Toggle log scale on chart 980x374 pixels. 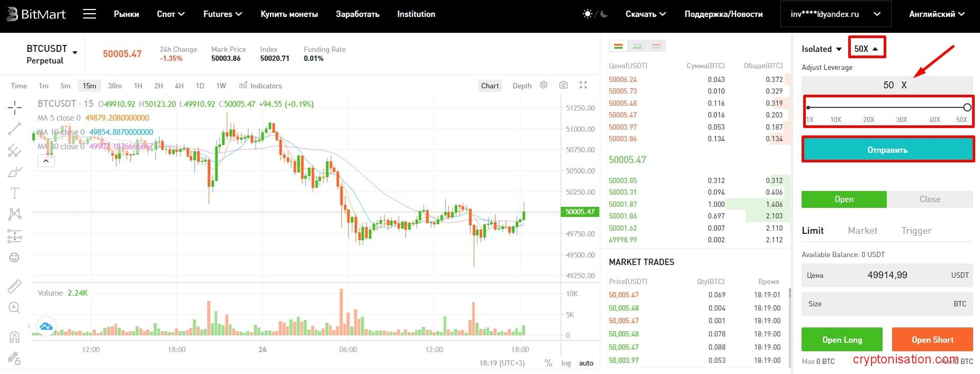click(x=566, y=363)
